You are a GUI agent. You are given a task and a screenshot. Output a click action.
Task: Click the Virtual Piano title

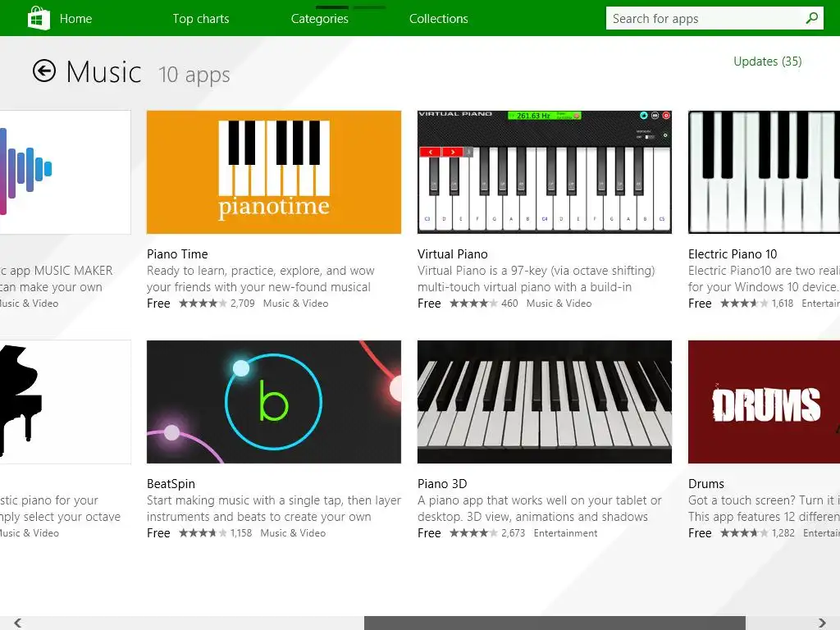click(453, 254)
